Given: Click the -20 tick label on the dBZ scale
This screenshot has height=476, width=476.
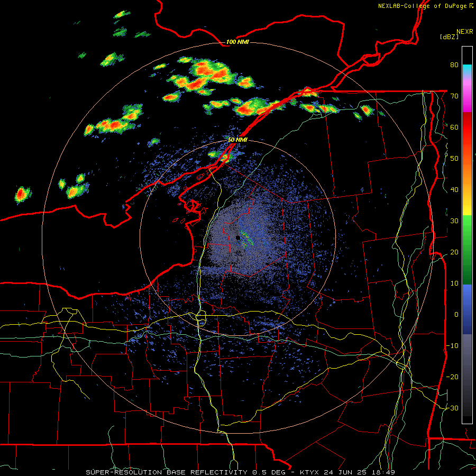Looking at the screenshot, I should point(452,377).
